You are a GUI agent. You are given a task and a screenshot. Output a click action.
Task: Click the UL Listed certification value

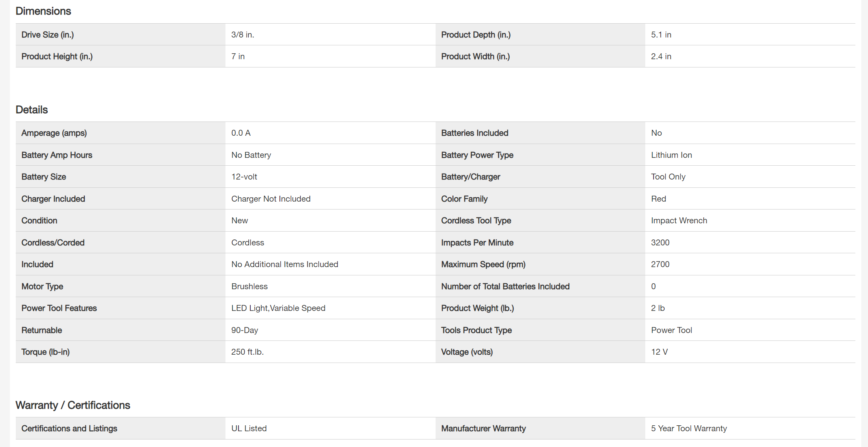click(x=249, y=428)
